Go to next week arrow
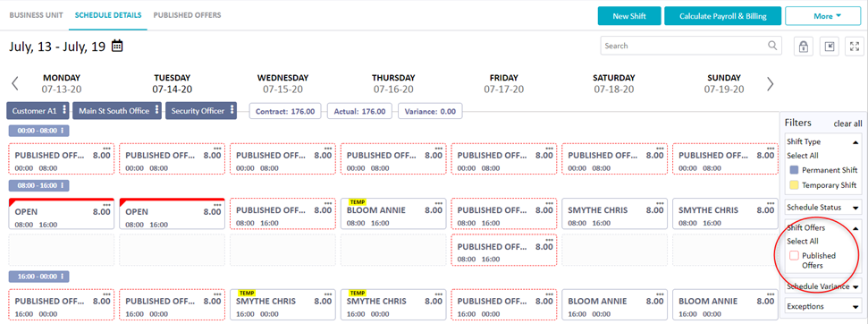Image resolution: width=868 pixels, height=324 pixels. click(x=770, y=83)
